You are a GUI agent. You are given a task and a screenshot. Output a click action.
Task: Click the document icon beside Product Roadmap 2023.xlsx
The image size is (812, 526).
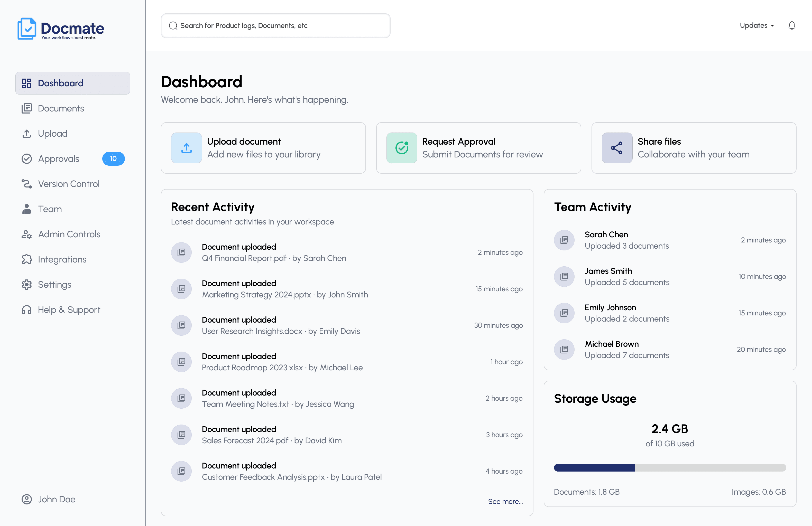click(x=181, y=362)
